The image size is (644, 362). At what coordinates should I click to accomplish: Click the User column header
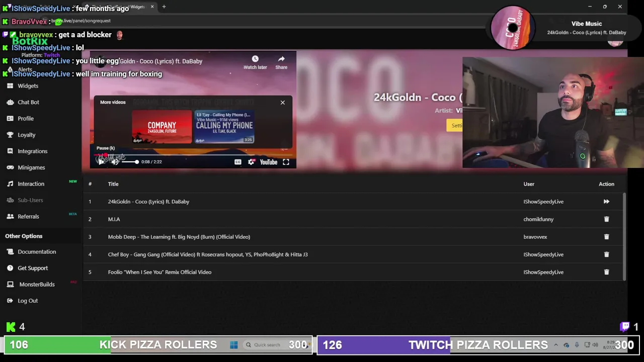(x=529, y=184)
